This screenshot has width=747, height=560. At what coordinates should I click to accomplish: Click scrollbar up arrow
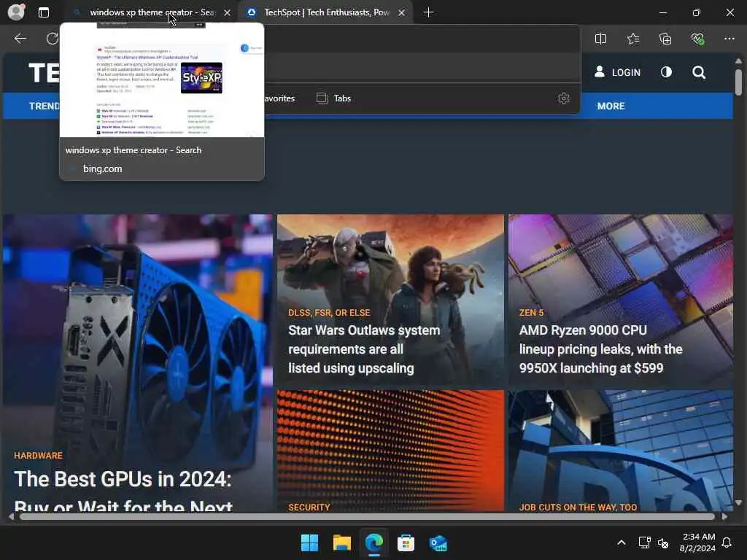[x=738, y=61]
